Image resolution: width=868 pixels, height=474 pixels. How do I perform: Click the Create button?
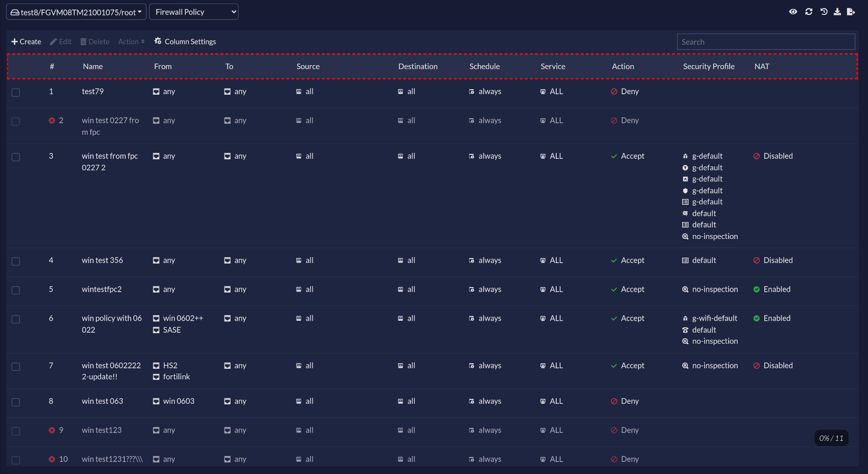point(26,42)
